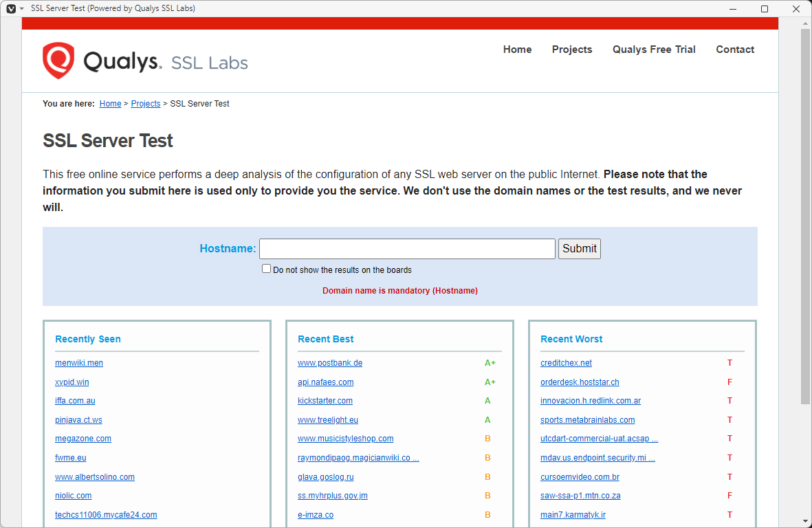
Task: Minimize the browser window
Action: (x=733, y=9)
